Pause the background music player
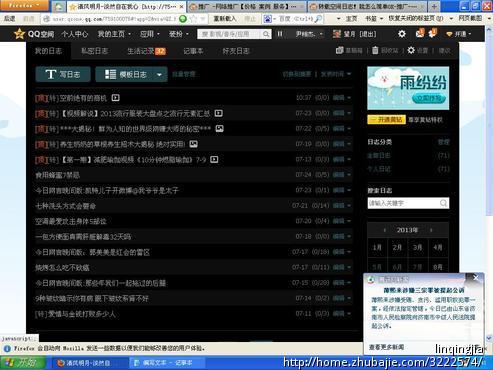 [280, 34]
